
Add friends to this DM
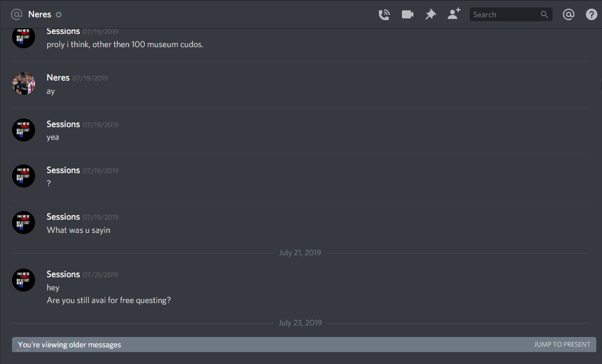pos(454,14)
